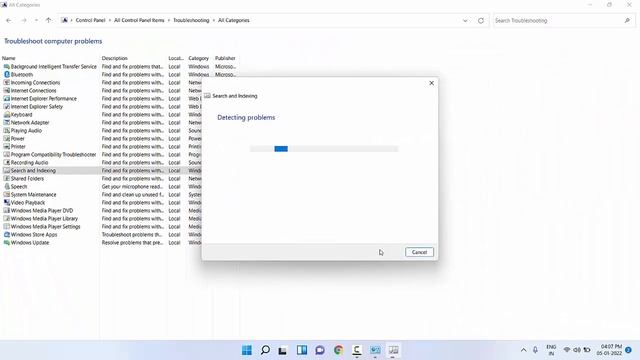Viewport: 640px width, 360px height.
Task: Open ENG IN language switcher
Action: 551,350
